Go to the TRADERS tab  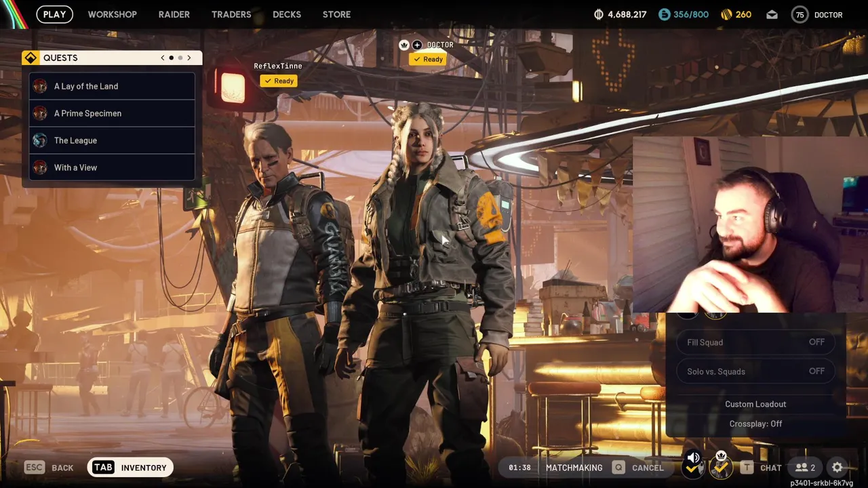231,14
